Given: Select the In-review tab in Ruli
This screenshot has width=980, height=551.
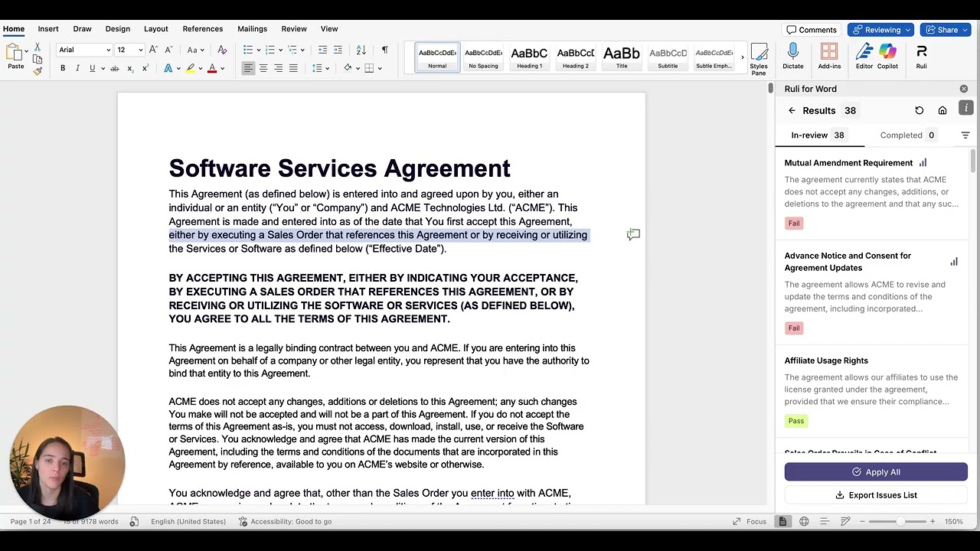Looking at the screenshot, I should tap(818, 135).
